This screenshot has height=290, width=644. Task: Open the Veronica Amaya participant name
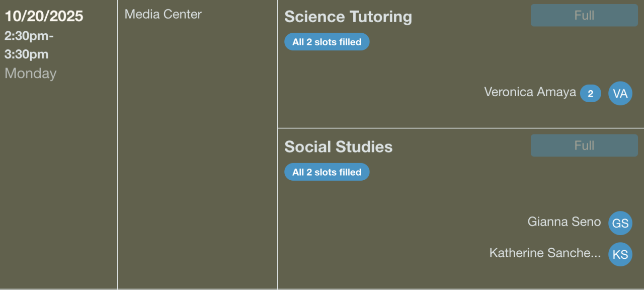[x=530, y=92]
